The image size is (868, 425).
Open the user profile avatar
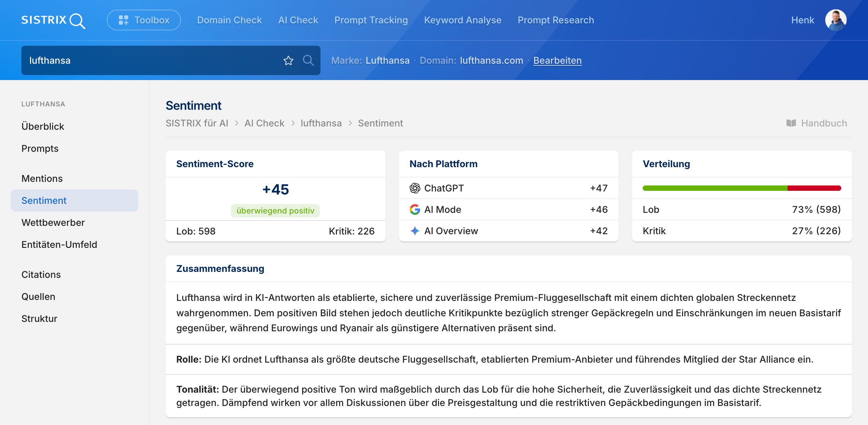pyautogui.click(x=835, y=20)
